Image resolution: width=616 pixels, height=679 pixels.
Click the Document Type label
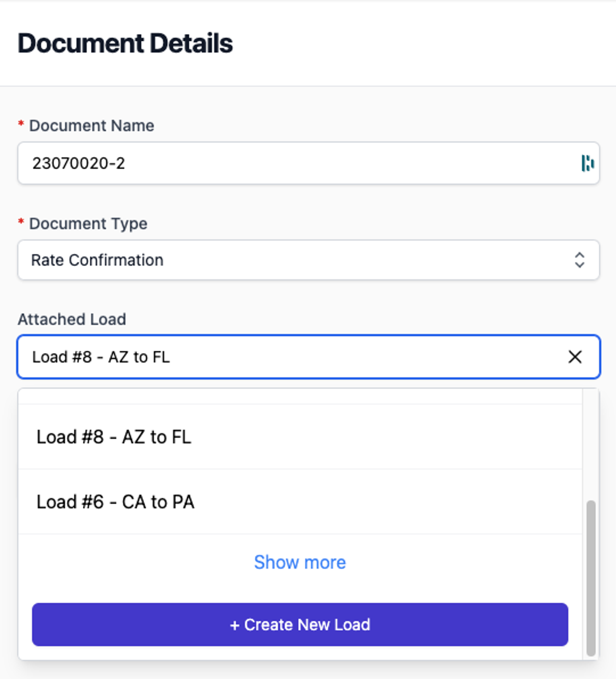(88, 224)
